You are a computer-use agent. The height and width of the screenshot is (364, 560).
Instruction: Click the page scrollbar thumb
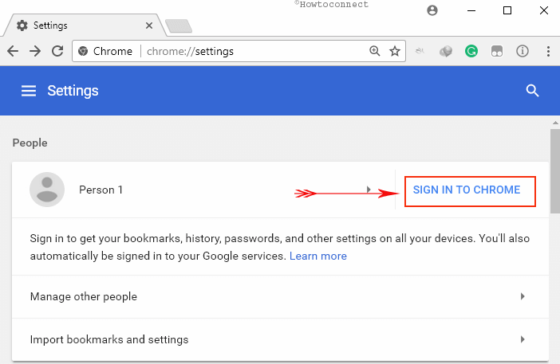(x=555, y=171)
